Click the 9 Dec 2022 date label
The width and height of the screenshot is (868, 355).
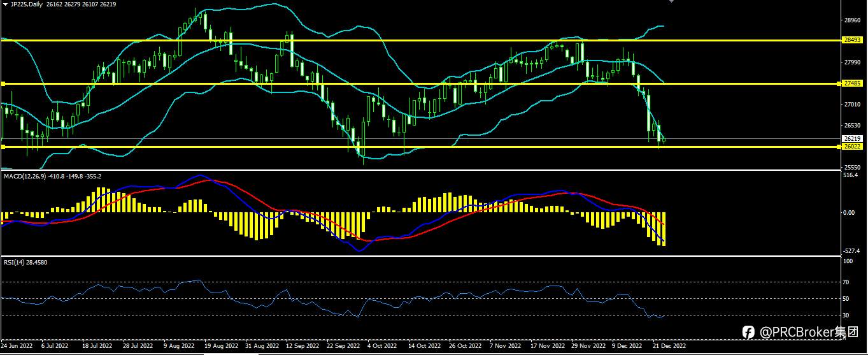click(627, 346)
